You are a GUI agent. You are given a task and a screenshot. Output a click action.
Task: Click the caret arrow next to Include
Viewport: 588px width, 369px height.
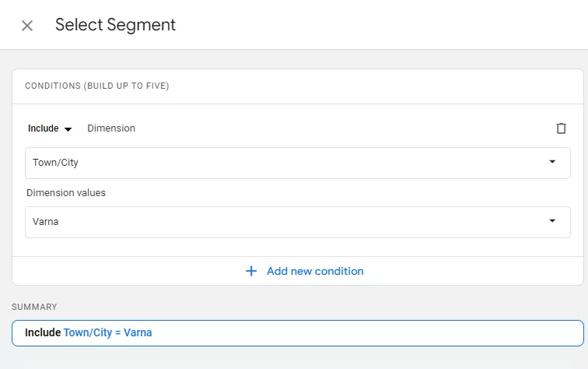[x=68, y=129]
